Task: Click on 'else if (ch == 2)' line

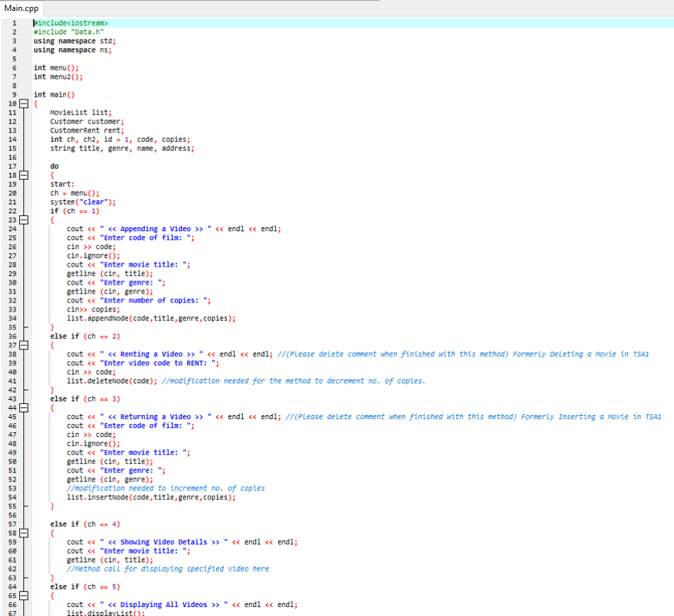Action: (x=85, y=336)
